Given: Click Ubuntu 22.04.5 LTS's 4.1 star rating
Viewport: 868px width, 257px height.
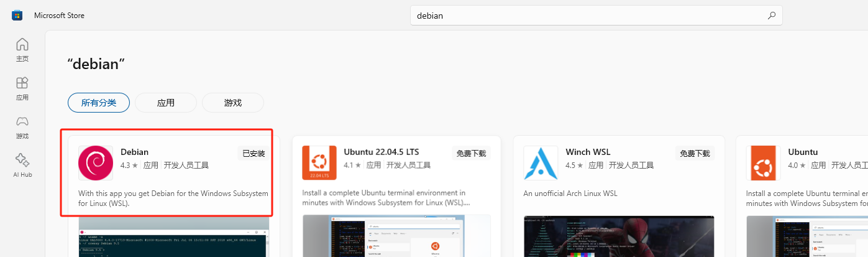Looking at the screenshot, I should tap(353, 166).
